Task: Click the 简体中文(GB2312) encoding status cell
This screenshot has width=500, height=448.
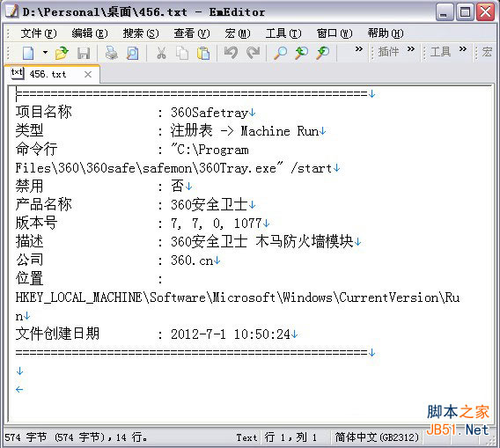Action: point(377,437)
